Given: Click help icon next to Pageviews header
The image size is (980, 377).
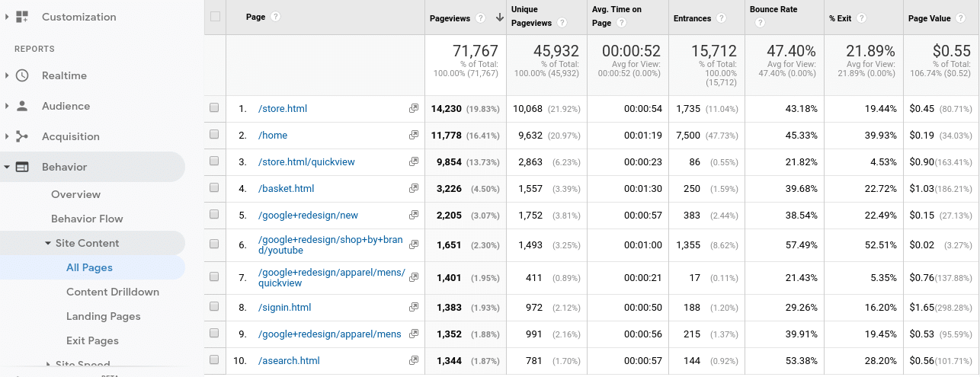Looking at the screenshot, I should pos(480,18).
